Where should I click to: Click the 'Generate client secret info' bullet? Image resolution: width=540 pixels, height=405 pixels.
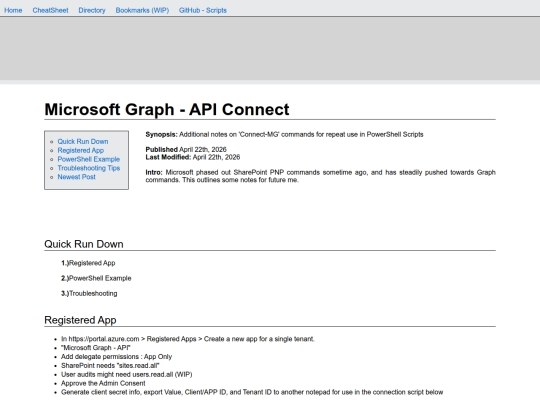(x=252, y=392)
